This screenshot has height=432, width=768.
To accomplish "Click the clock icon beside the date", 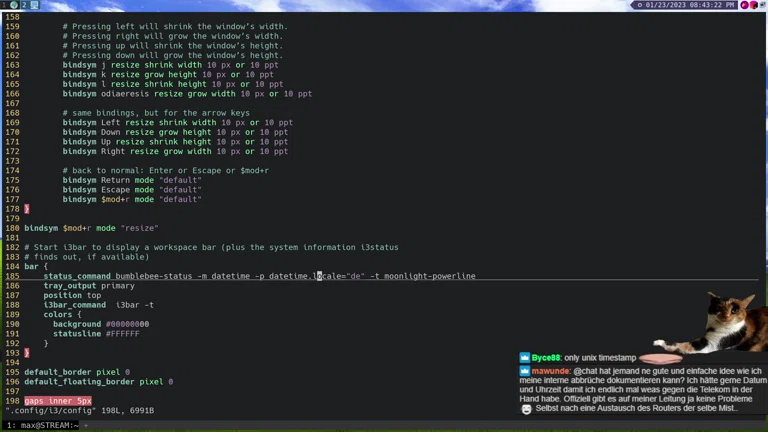I will (639, 5).
